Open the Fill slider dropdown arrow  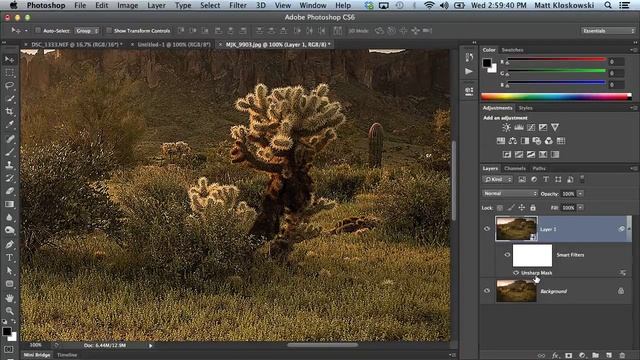click(580, 208)
